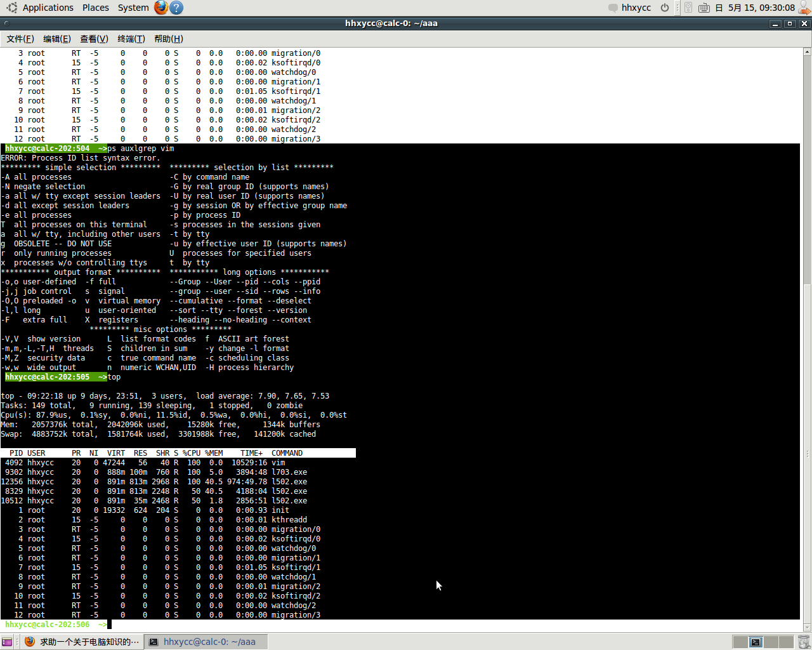
Task: Click the user switcher icon
Action: tap(804, 8)
